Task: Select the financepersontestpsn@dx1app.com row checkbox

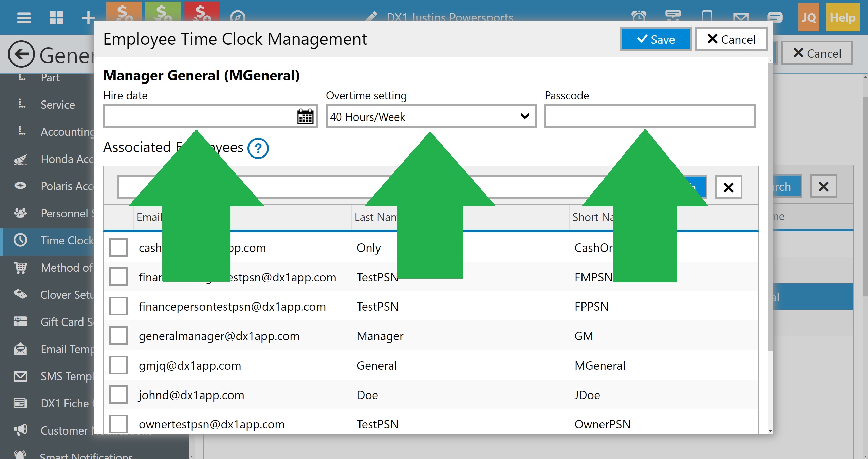Action: pyautogui.click(x=118, y=306)
